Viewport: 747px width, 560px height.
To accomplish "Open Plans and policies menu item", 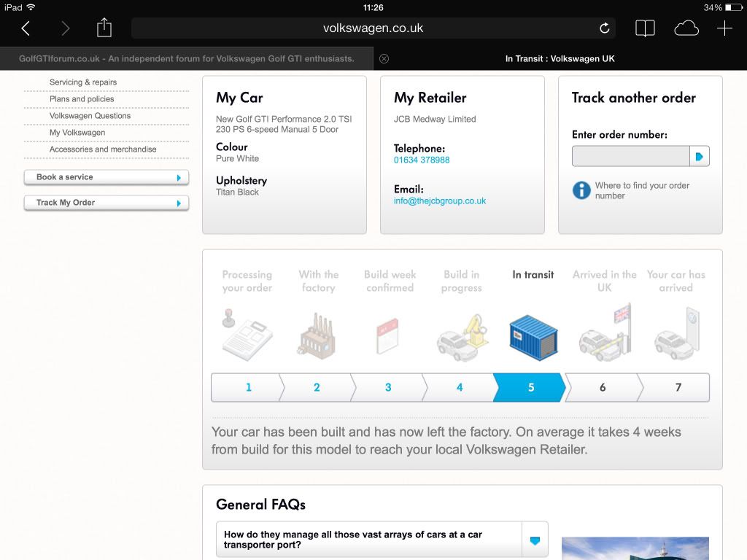I will tap(82, 98).
